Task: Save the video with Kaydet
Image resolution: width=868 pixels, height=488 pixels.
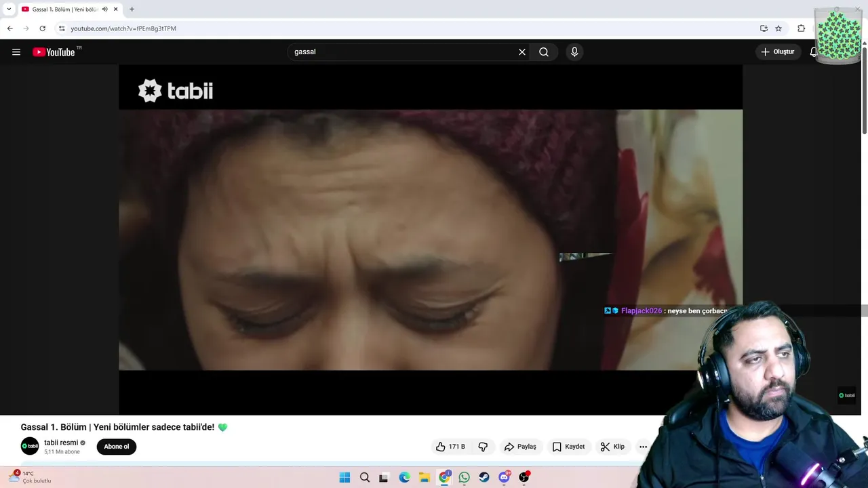Action: click(x=568, y=447)
